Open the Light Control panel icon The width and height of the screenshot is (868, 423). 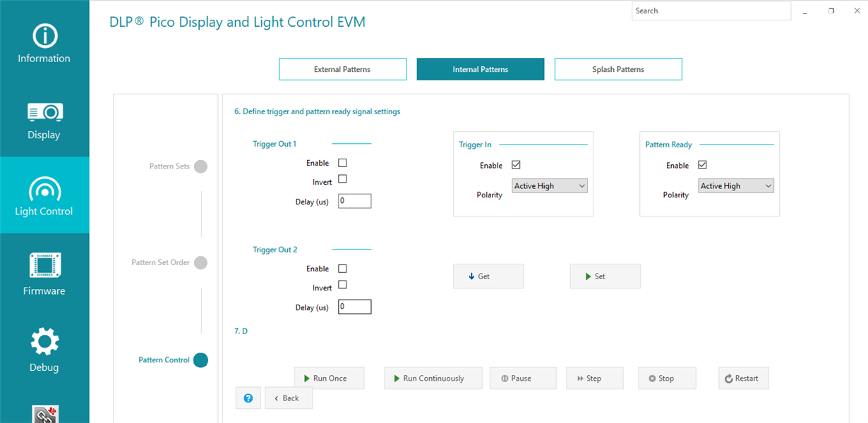[44, 189]
